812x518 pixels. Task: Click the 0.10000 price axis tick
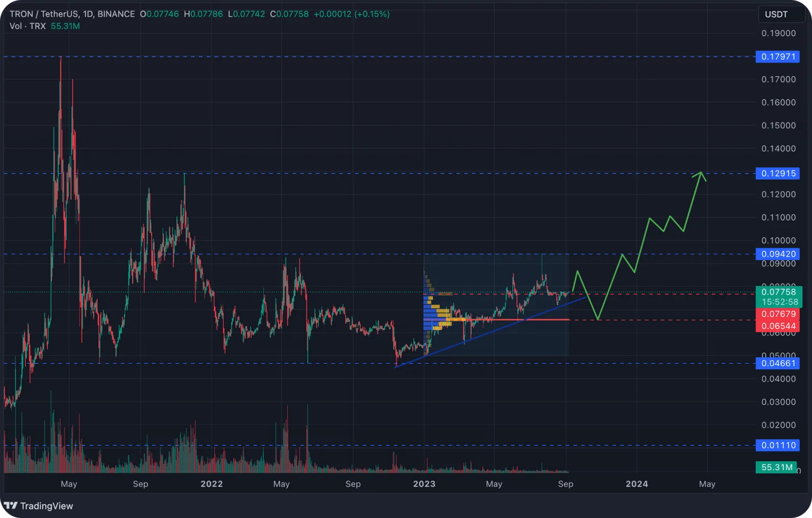tap(779, 241)
